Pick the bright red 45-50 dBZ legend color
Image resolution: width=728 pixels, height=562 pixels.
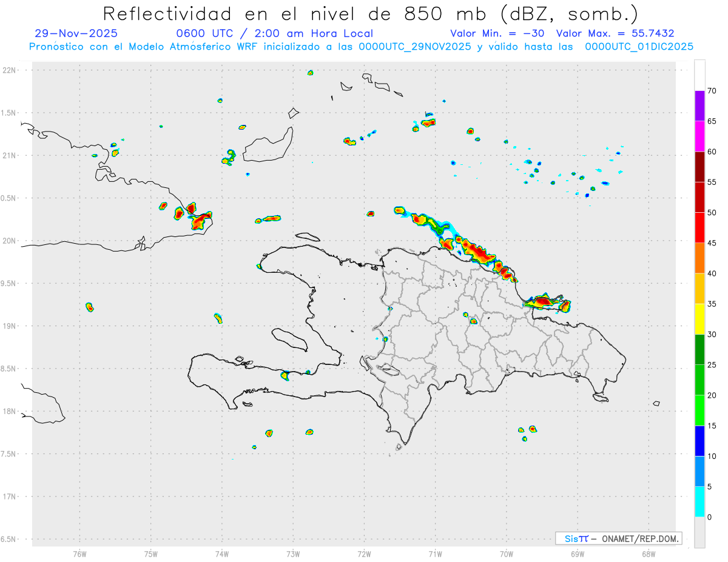(699, 228)
